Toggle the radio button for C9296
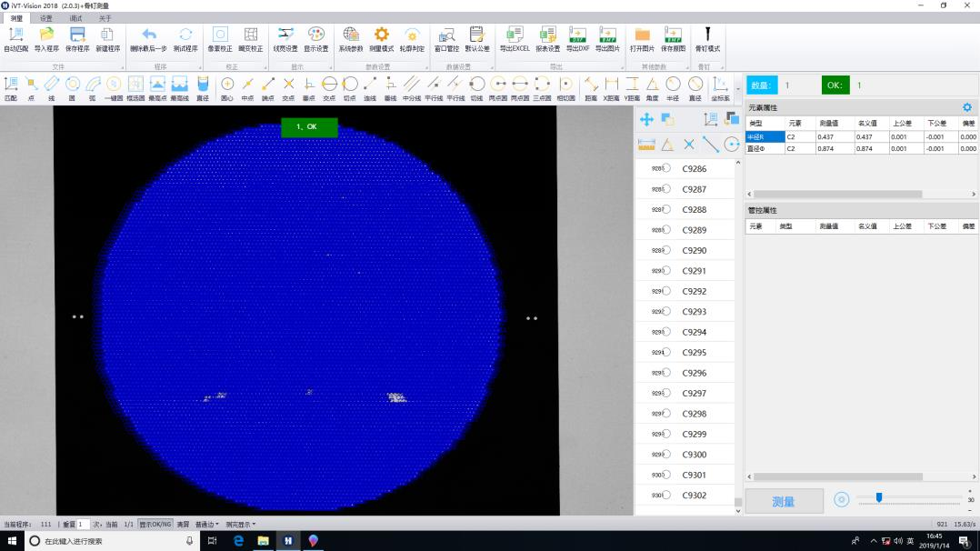This screenshot has width=980, height=551. 666,374
